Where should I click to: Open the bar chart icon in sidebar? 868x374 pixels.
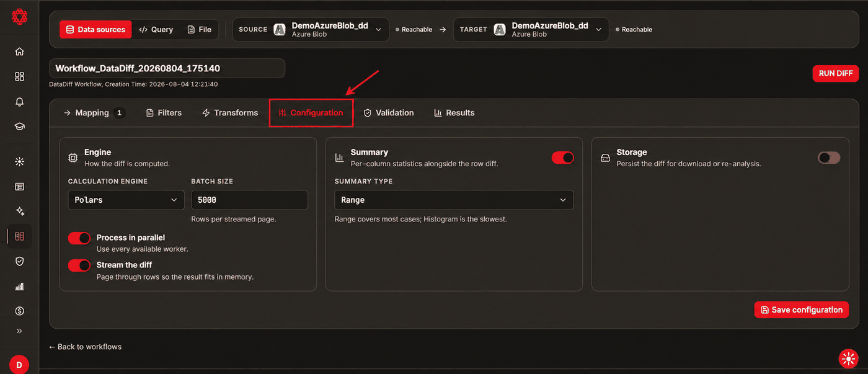pyautogui.click(x=19, y=287)
